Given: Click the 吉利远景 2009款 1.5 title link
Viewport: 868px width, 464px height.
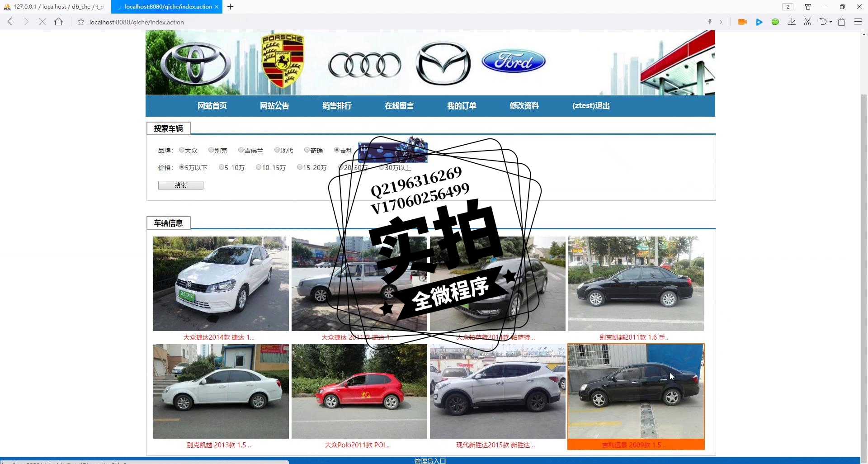Looking at the screenshot, I should click(634, 445).
